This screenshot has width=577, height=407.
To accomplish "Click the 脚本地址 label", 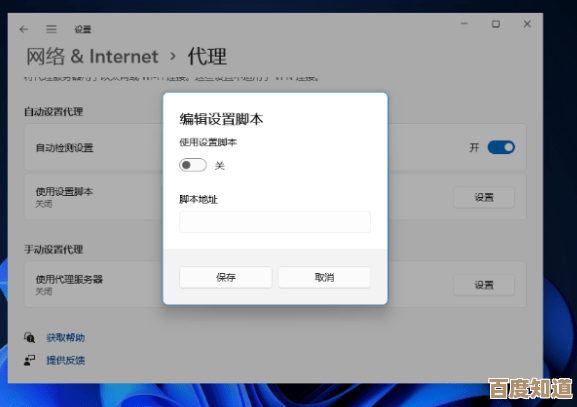I will point(198,199).
